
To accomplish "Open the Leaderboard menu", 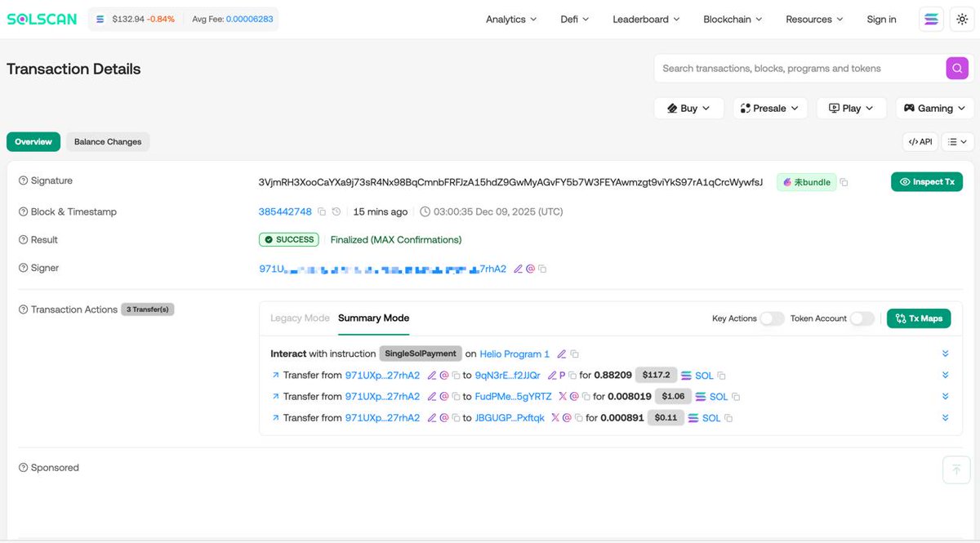I will point(646,20).
